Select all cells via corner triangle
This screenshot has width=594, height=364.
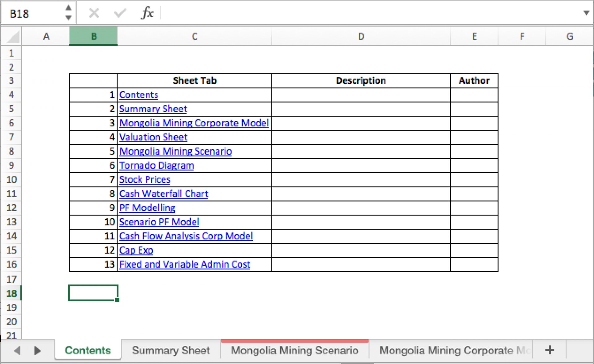(x=11, y=36)
